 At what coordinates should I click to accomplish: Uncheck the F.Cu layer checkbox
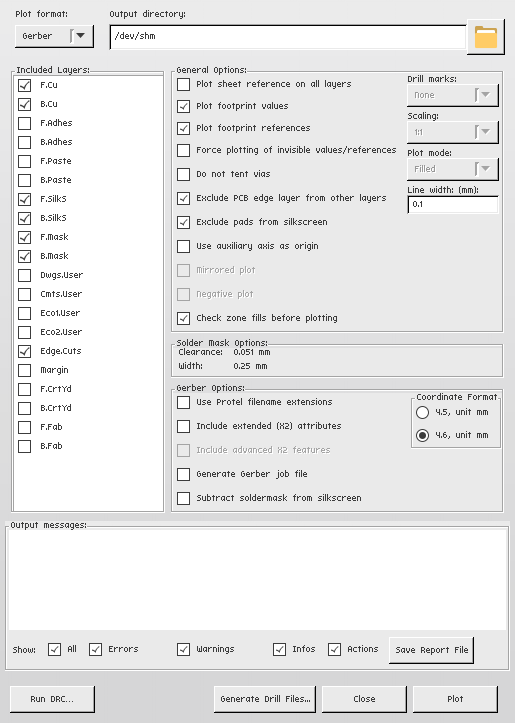point(24,85)
